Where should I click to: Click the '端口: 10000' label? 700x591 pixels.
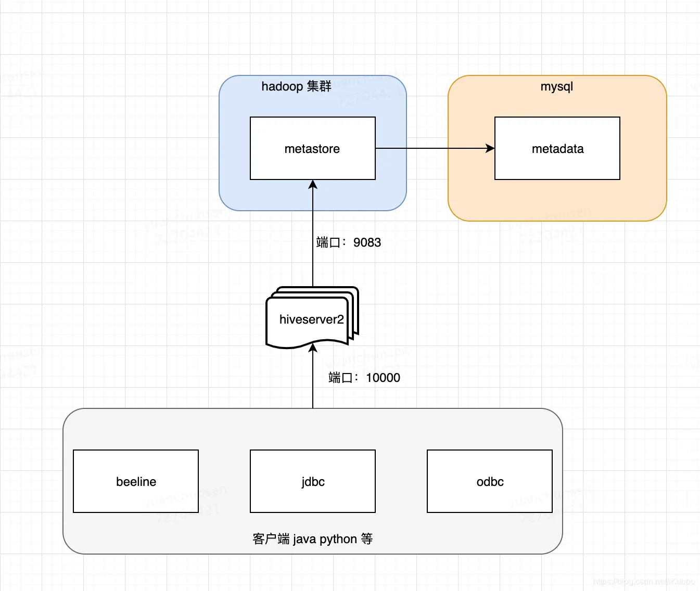point(364,378)
